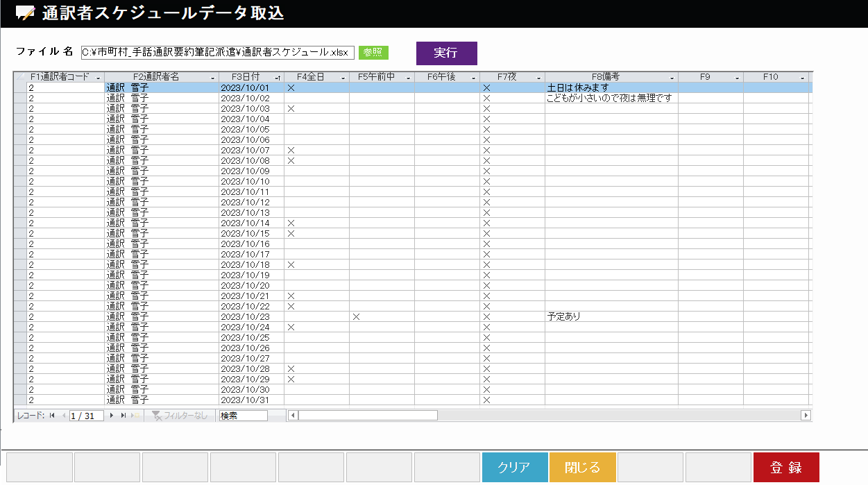Click the フィルターなし filter indicator

click(180, 416)
